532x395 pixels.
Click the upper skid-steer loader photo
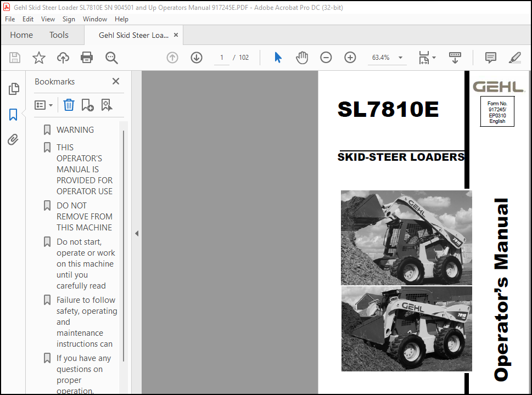[406, 238]
